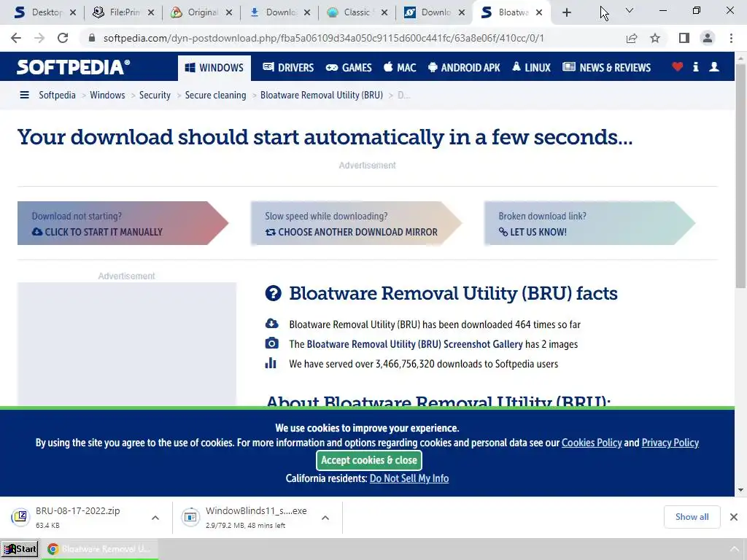Close the downloads bar

[x=734, y=517]
